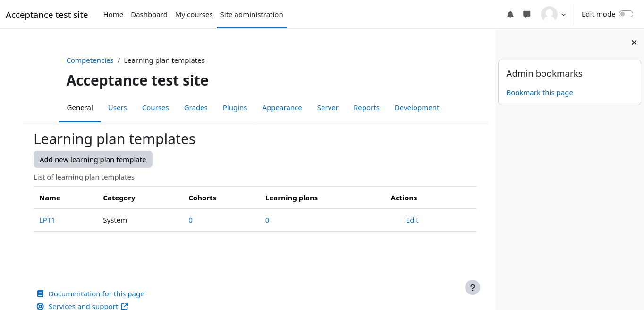Click external link icon beside Services and support

[x=125, y=306]
